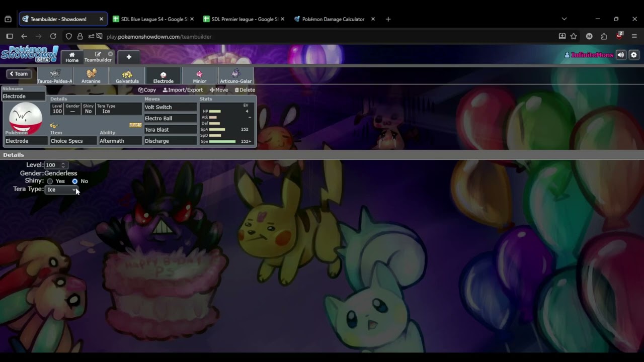Viewport: 644px width, 362px height.
Task: Open the Details summary button
Action: (x=96, y=109)
